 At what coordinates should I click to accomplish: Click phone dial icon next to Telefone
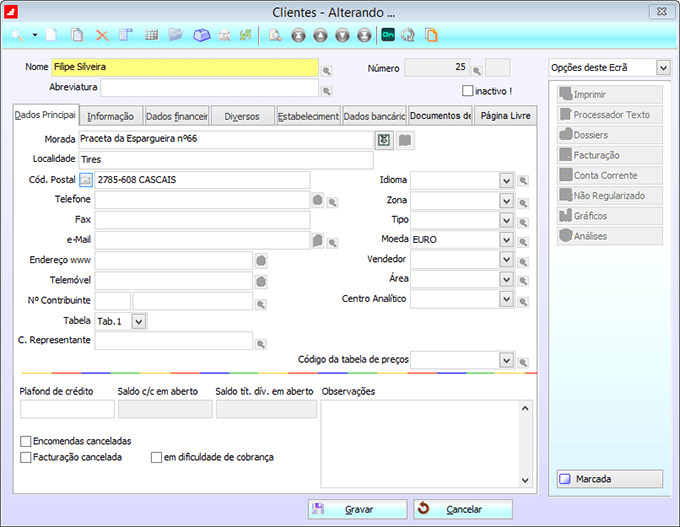[318, 200]
